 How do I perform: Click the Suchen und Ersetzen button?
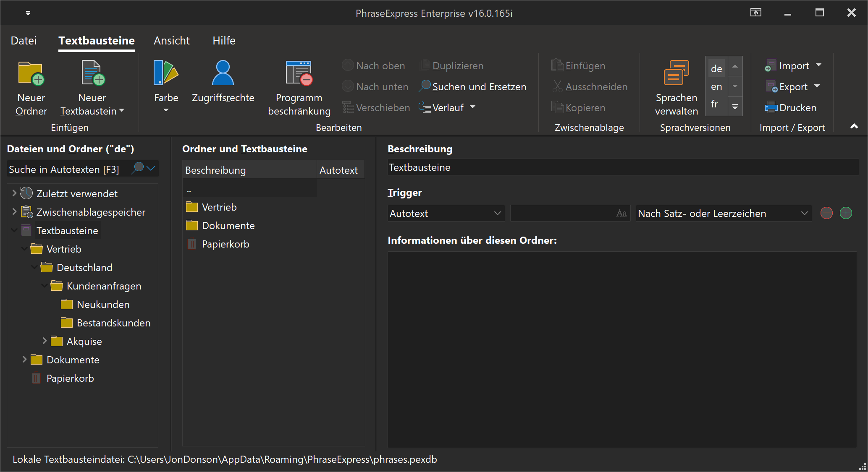pos(473,86)
